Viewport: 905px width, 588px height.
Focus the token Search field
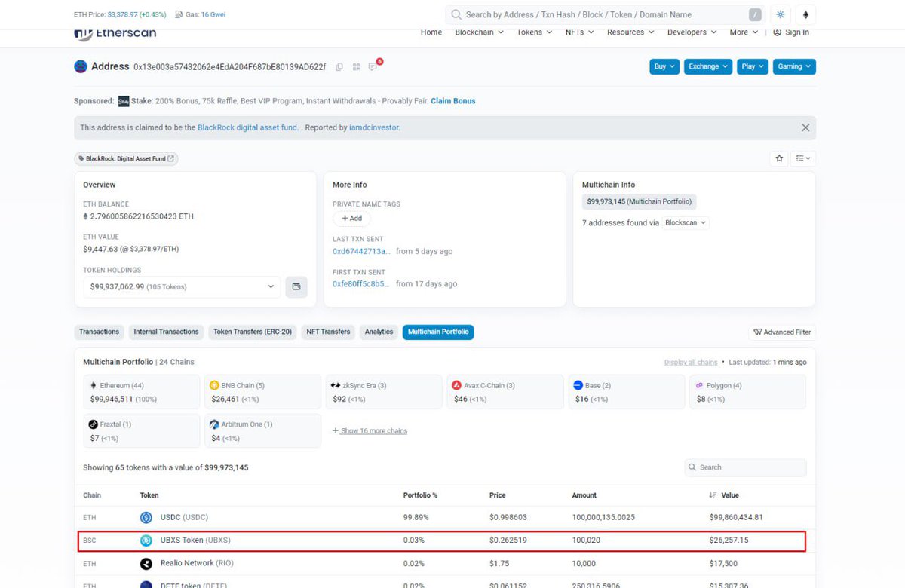tap(745, 467)
